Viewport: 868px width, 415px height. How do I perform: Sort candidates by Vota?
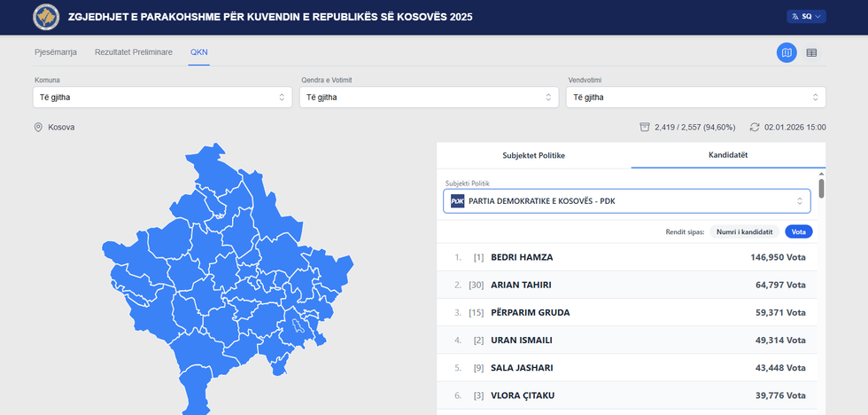798,231
